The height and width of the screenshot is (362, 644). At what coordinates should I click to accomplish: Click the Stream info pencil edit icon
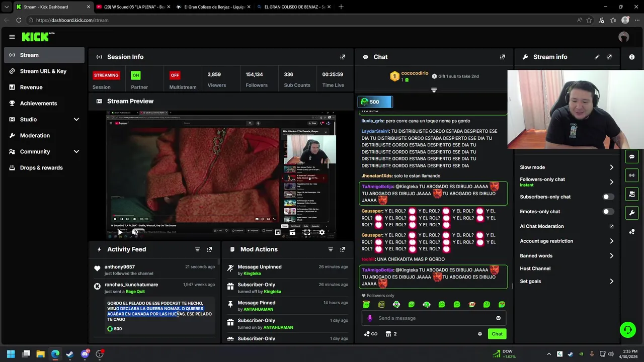click(597, 57)
